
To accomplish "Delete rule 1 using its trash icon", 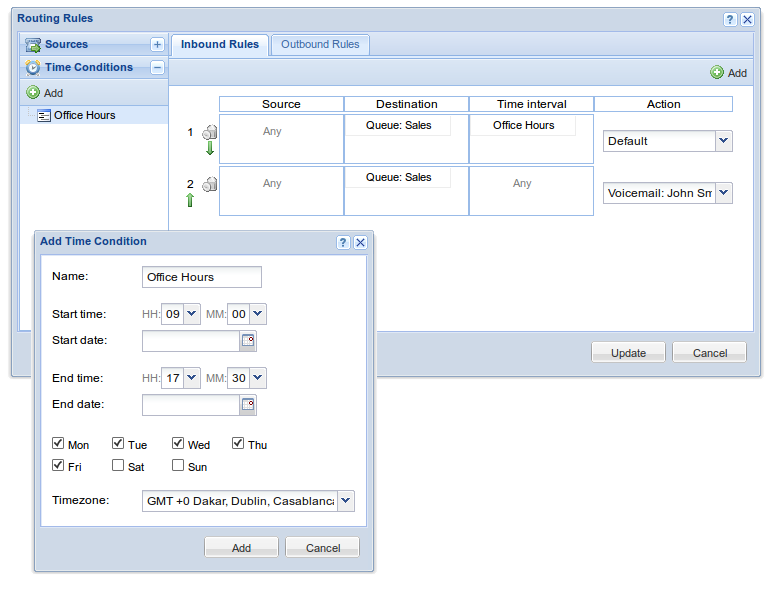I will tap(210, 132).
